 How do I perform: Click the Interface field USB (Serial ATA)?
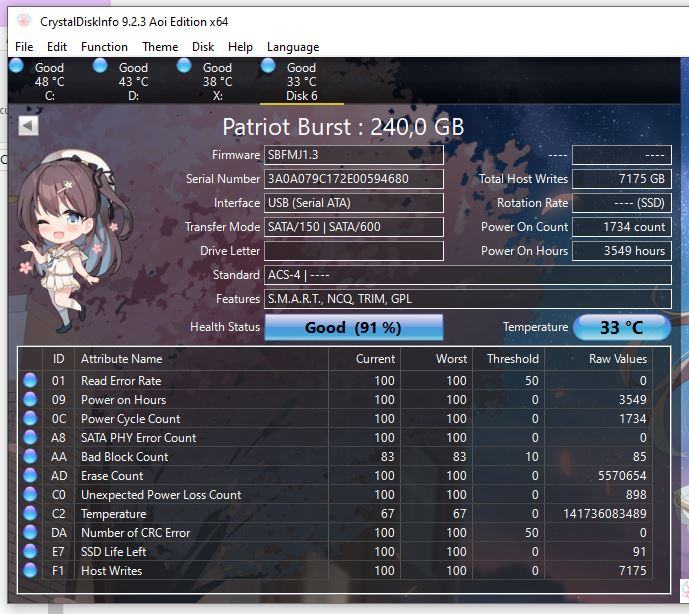(x=354, y=203)
